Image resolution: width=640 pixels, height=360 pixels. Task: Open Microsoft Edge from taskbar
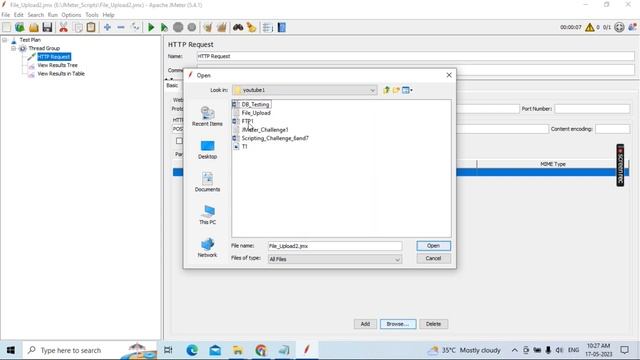[x=192, y=350]
